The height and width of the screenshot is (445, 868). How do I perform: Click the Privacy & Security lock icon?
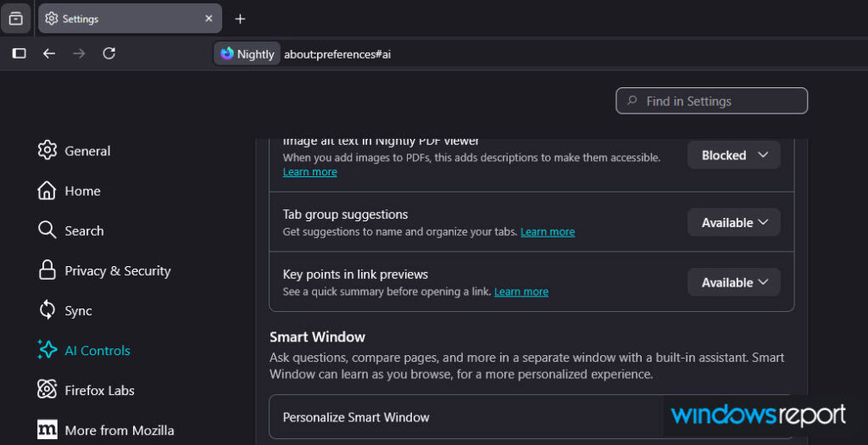point(47,270)
